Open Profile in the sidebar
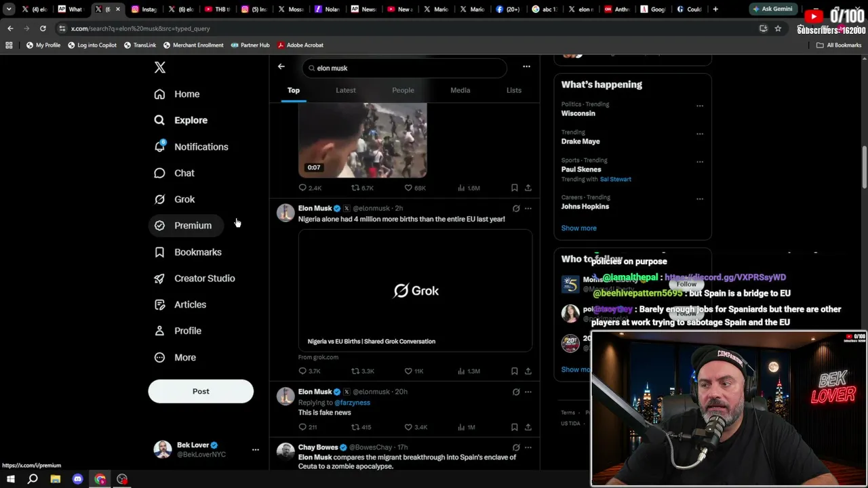868x488 pixels. click(178, 331)
